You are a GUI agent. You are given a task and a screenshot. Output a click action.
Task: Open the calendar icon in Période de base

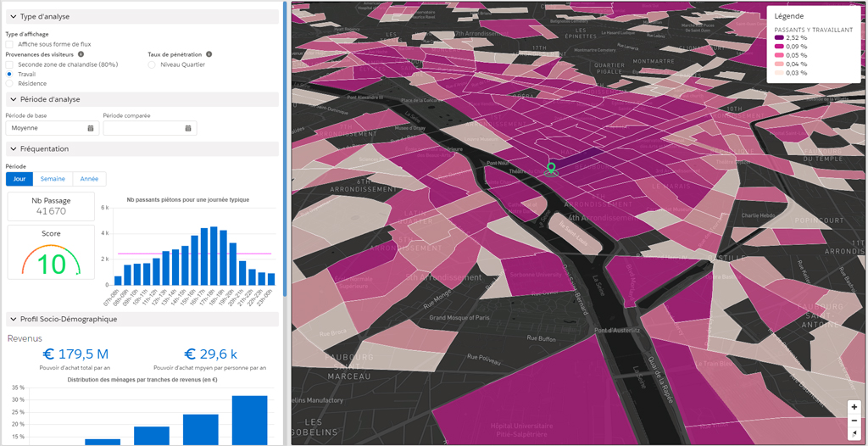tap(90, 128)
